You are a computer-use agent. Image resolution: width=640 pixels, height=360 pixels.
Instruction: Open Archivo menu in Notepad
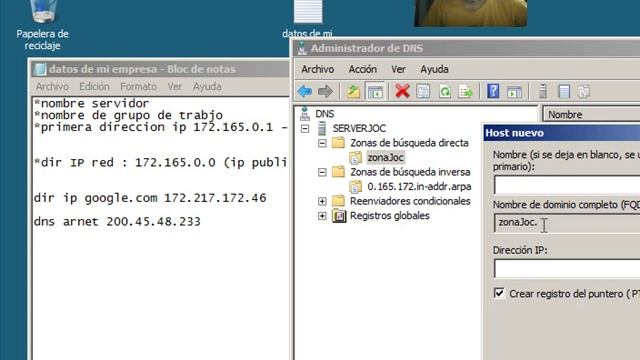pos(52,87)
